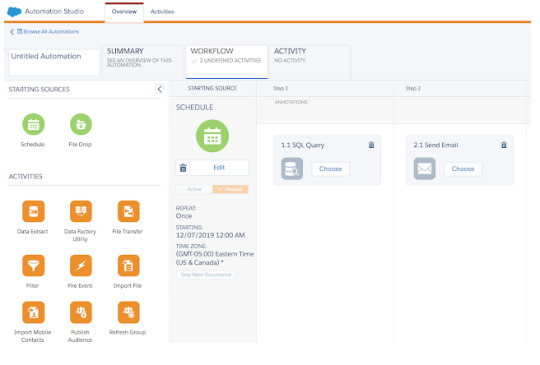This screenshot has width=540, height=365.
Task: Click the Eastern Time zone value
Action: pyautogui.click(x=215, y=258)
